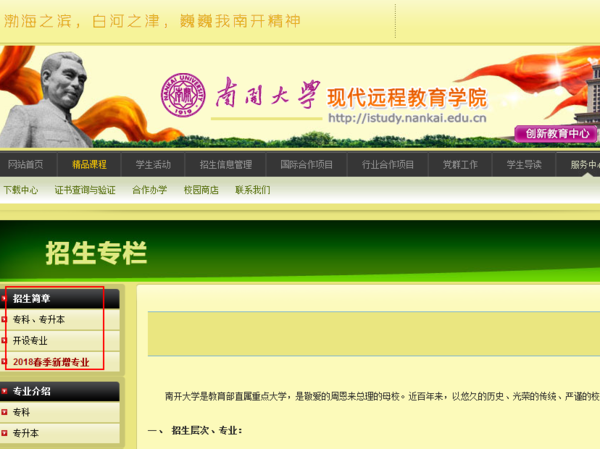Click the statue image in the banner
The height and width of the screenshot is (449, 600).
[46, 100]
